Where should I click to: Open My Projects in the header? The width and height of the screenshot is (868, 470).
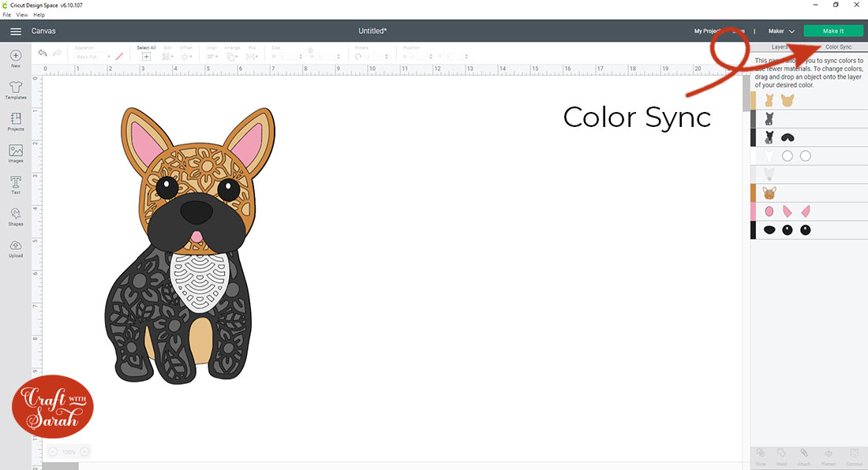pyautogui.click(x=708, y=32)
